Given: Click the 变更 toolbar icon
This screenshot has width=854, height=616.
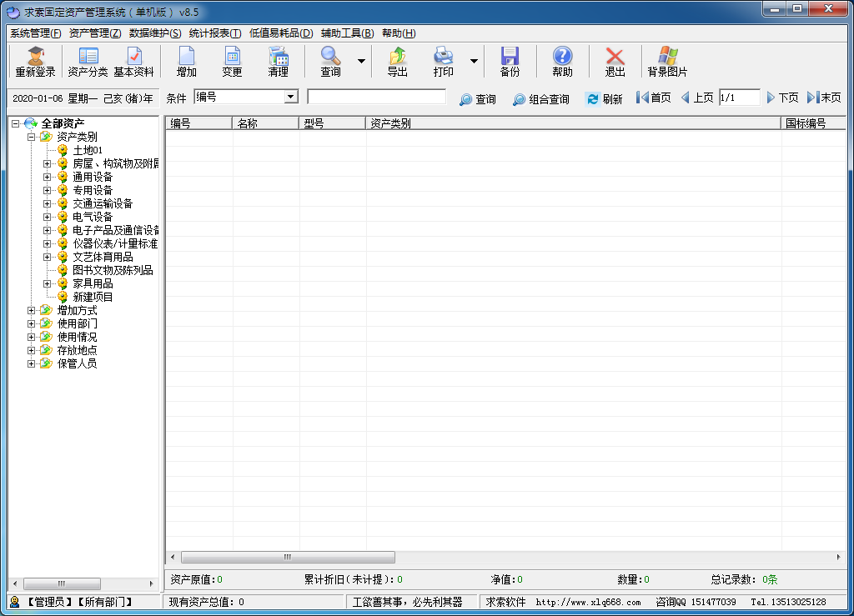Looking at the screenshot, I should (232, 62).
